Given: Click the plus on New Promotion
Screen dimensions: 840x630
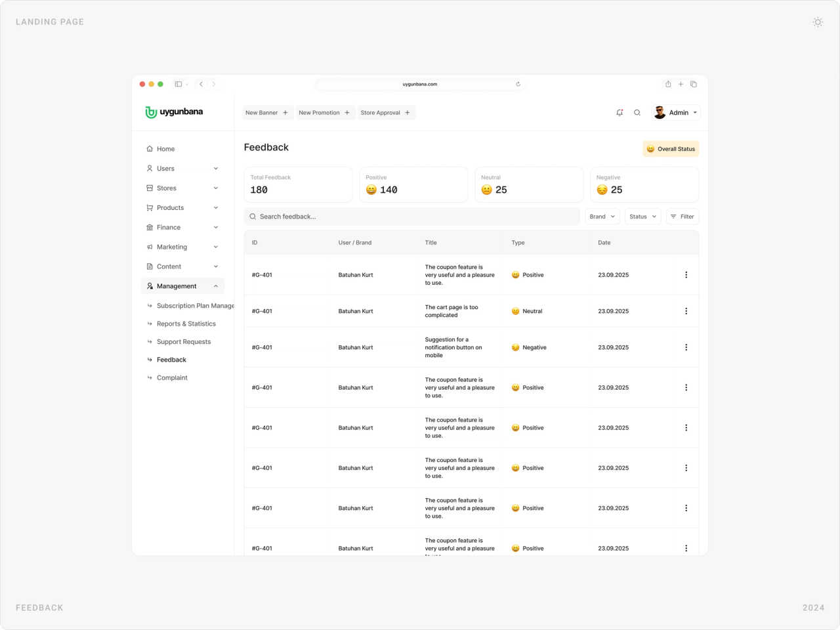Looking at the screenshot, I should (347, 113).
